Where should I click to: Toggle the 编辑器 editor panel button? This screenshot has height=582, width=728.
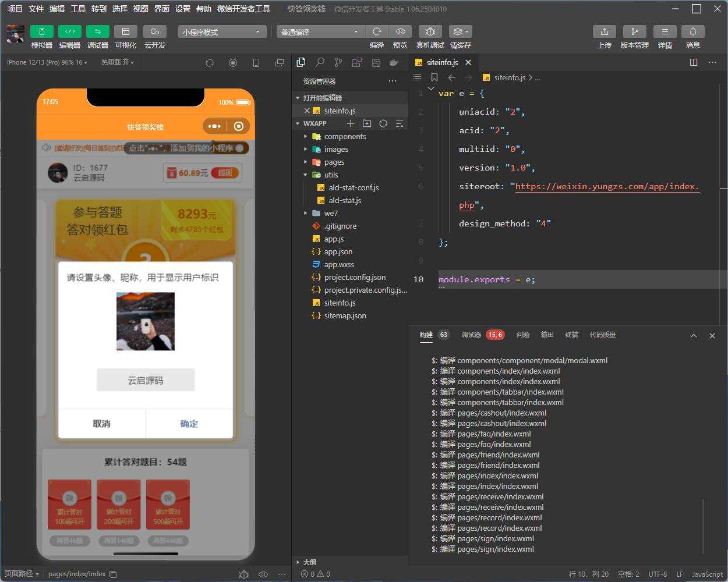click(x=70, y=31)
